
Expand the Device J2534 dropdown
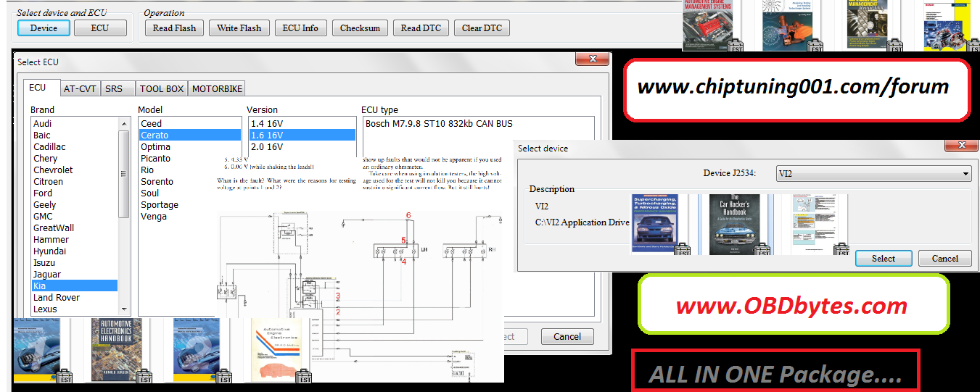click(965, 174)
